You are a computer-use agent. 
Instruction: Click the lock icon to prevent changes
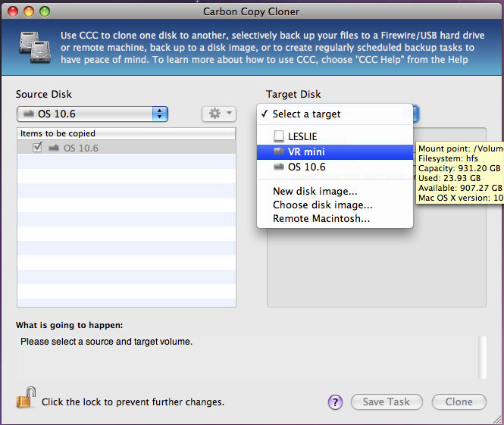(x=26, y=398)
